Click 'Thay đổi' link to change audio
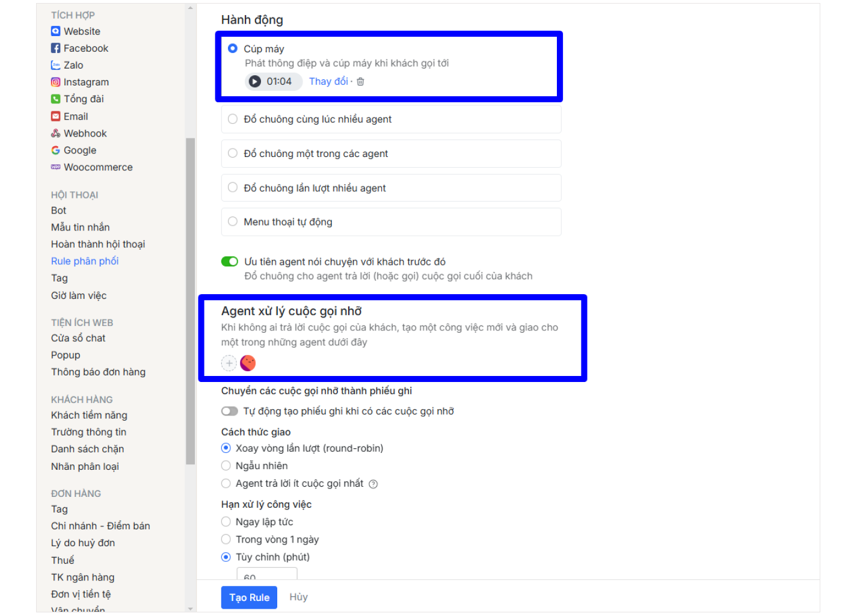The height and width of the screenshot is (616, 866). [328, 82]
